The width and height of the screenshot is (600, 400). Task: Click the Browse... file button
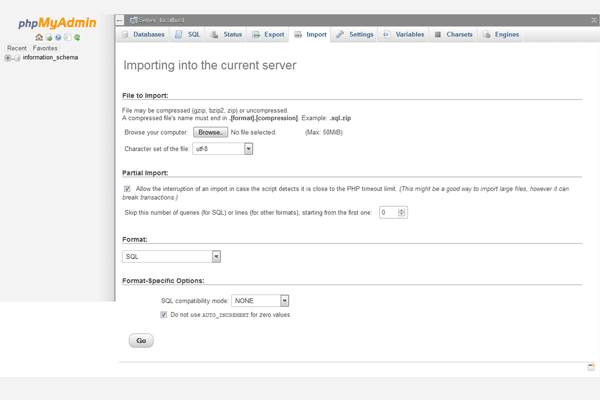point(209,132)
